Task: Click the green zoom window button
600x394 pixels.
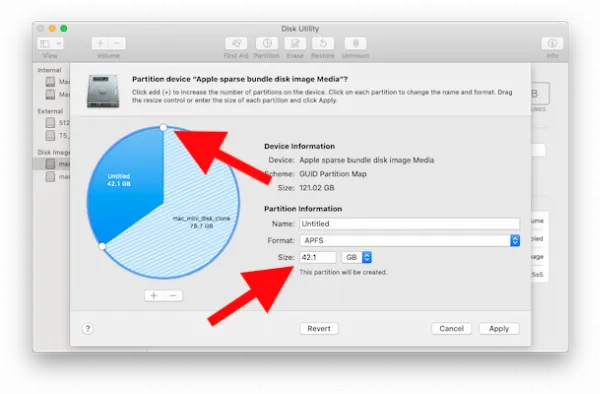Action: 64,28
